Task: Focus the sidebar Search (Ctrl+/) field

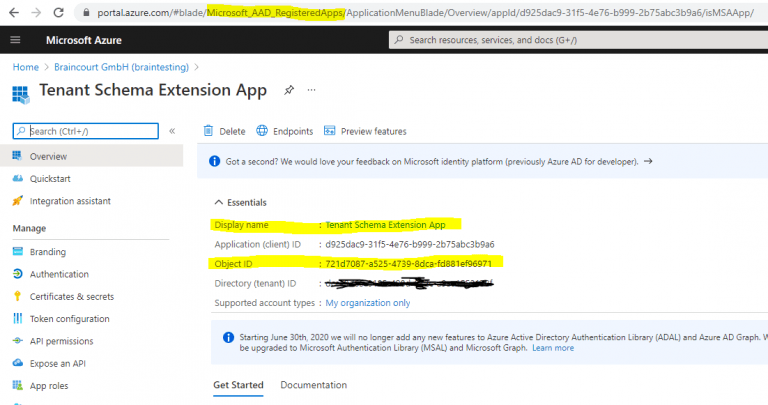Action: point(90,131)
